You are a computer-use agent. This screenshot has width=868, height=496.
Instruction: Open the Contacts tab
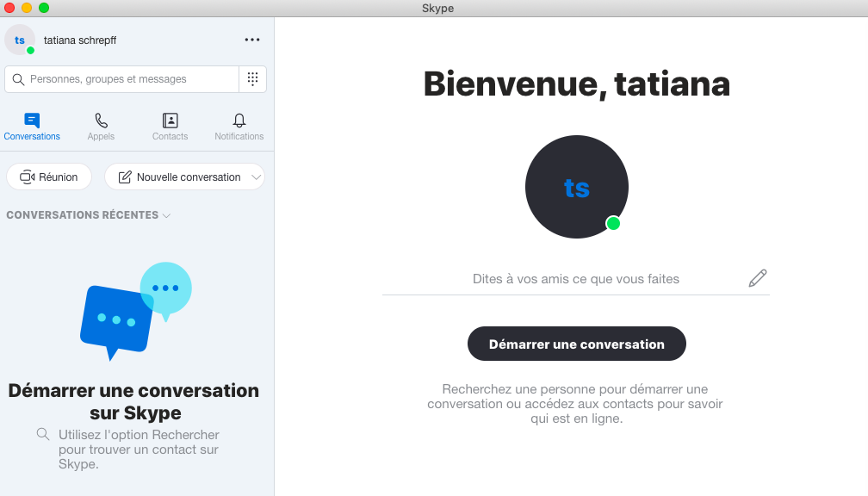point(170,127)
